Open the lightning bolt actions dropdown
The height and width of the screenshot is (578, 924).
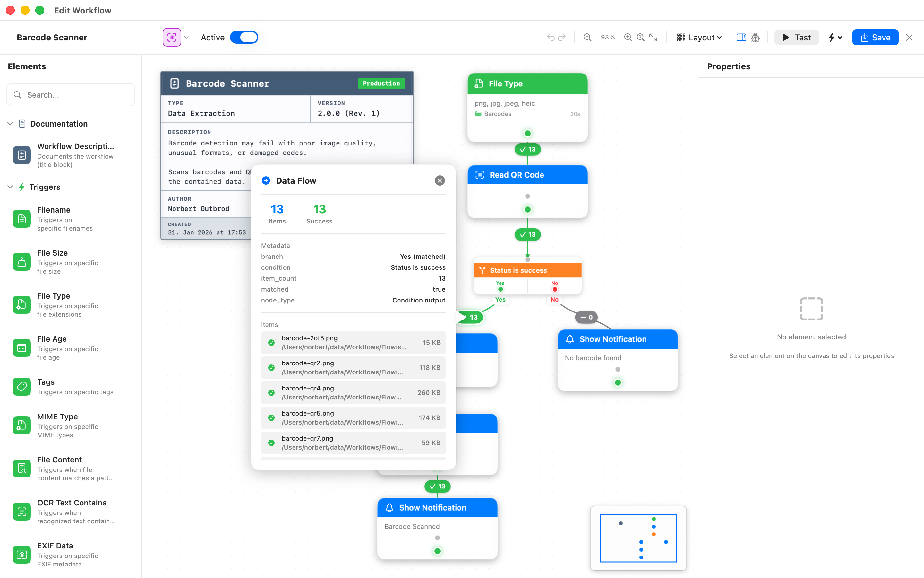coord(835,38)
